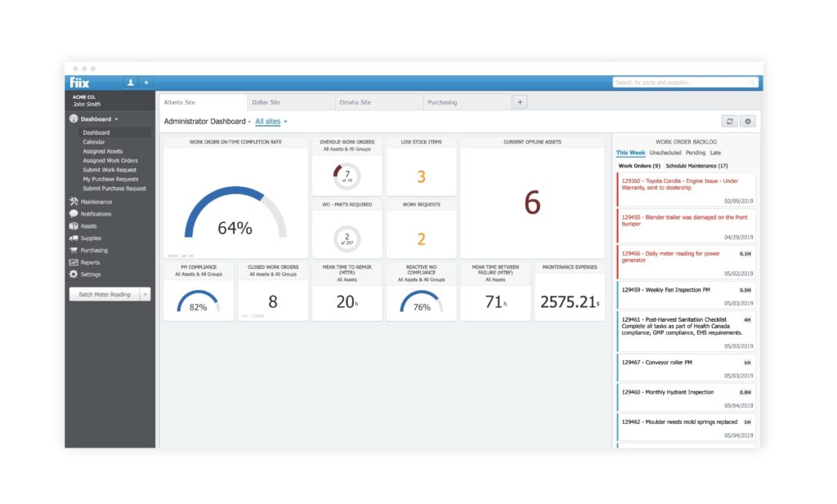Click the Schedule Maintenance (17) filter

coord(696,166)
